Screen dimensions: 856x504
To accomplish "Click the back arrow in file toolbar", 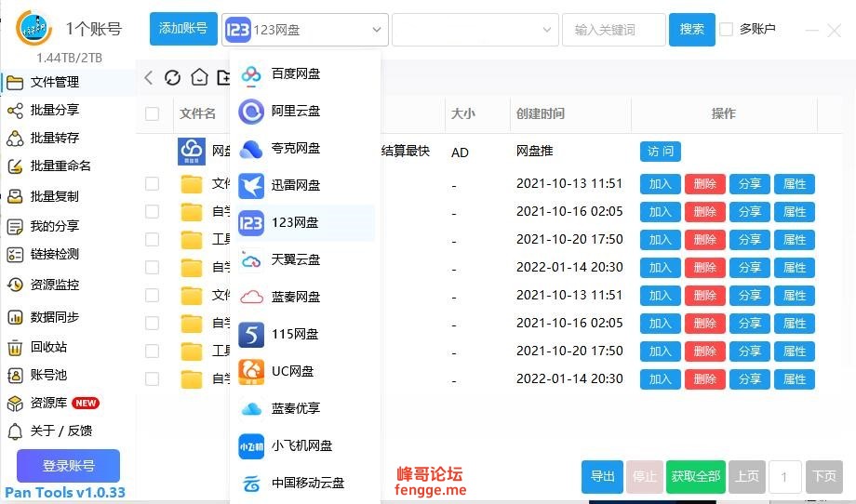I will pos(149,77).
